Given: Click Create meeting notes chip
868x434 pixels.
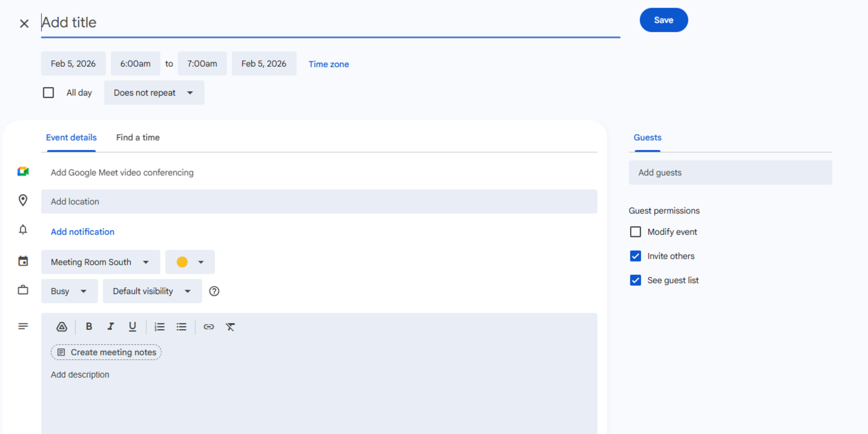Looking at the screenshot, I should (x=106, y=352).
